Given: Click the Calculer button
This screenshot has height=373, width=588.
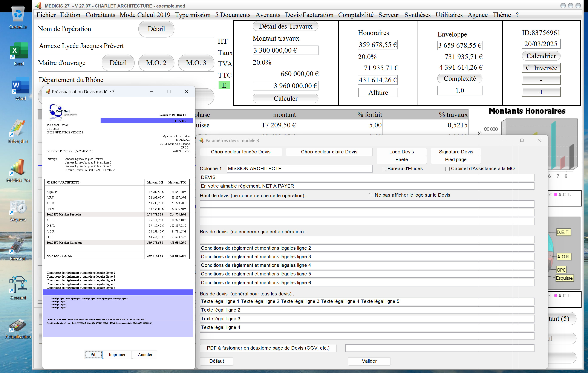Looking at the screenshot, I should point(285,98).
